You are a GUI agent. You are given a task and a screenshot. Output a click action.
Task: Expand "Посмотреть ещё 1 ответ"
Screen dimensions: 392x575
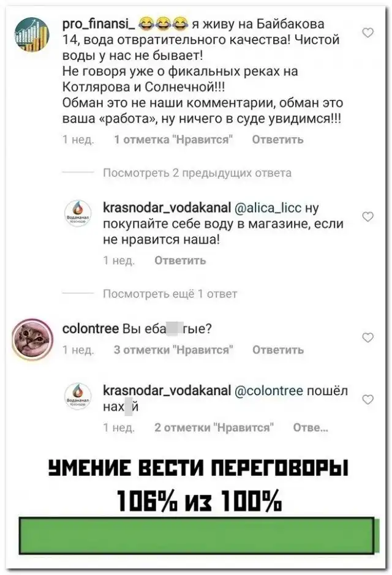pyautogui.click(x=170, y=294)
